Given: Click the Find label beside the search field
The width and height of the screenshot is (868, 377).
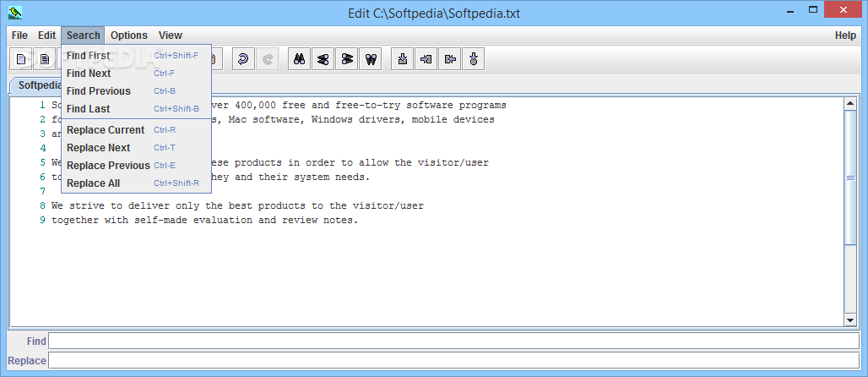Looking at the screenshot, I should click(36, 341).
